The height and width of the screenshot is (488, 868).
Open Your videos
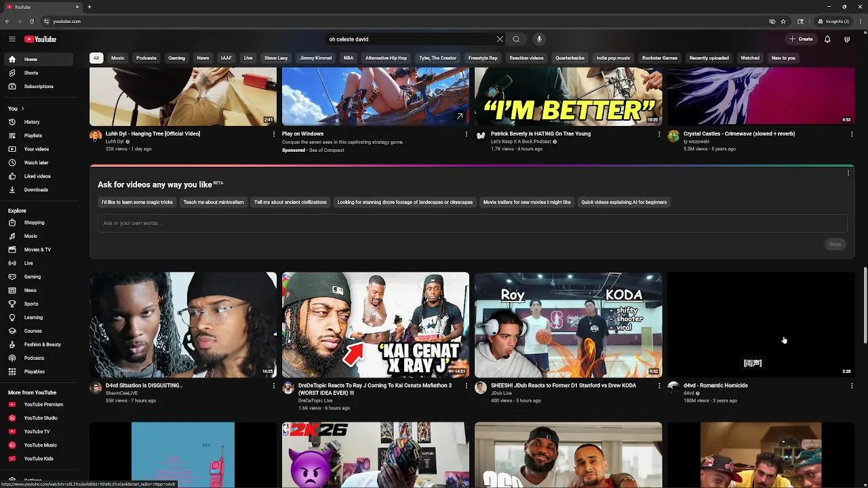pos(38,149)
